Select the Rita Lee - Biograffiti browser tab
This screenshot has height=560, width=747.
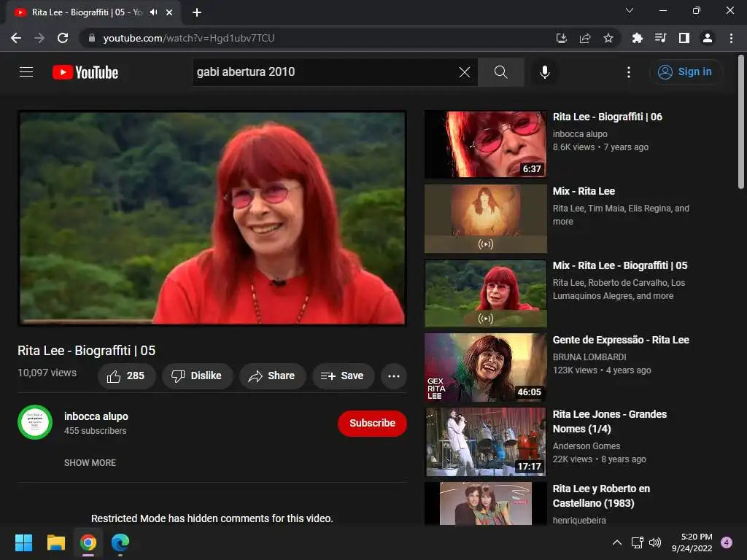pyautogui.click(x=93, y=12)
